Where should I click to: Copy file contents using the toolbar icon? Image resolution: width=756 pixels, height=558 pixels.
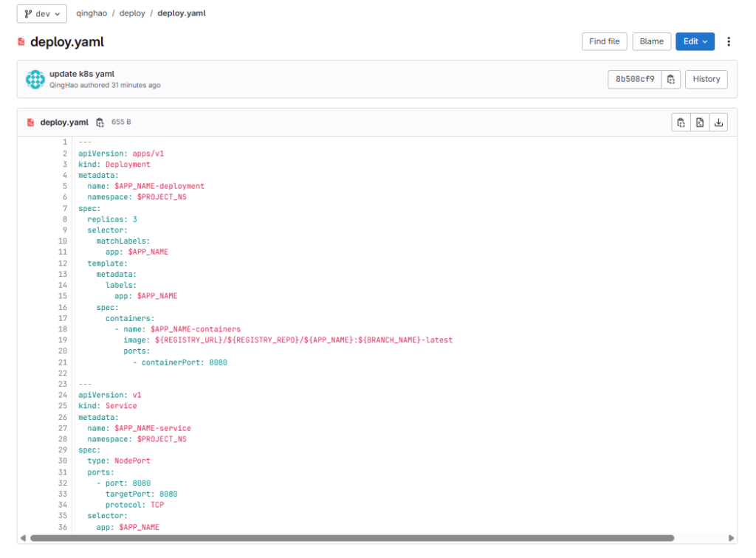[x=681, y=123]
